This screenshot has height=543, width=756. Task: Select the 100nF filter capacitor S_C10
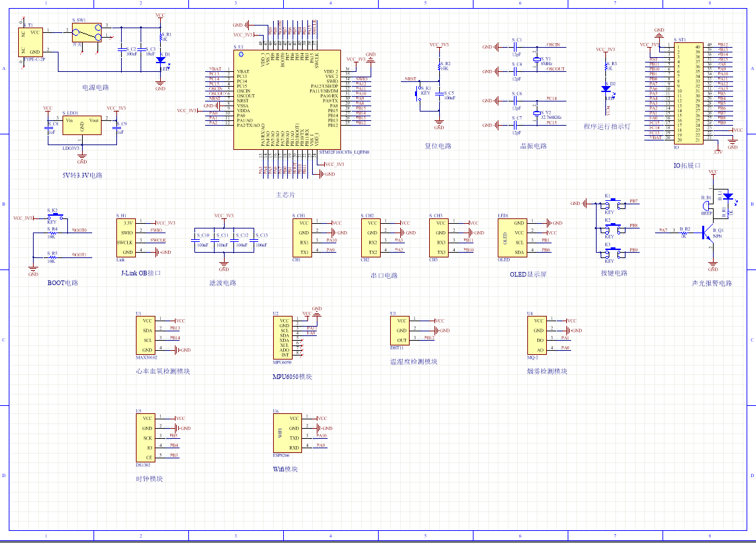click(x=194, y=240)
